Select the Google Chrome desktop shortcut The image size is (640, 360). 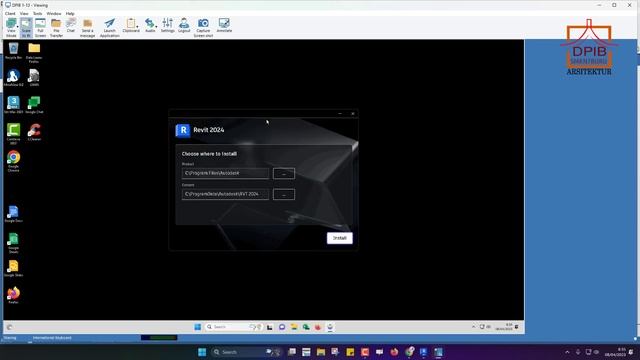coord(13,161)
